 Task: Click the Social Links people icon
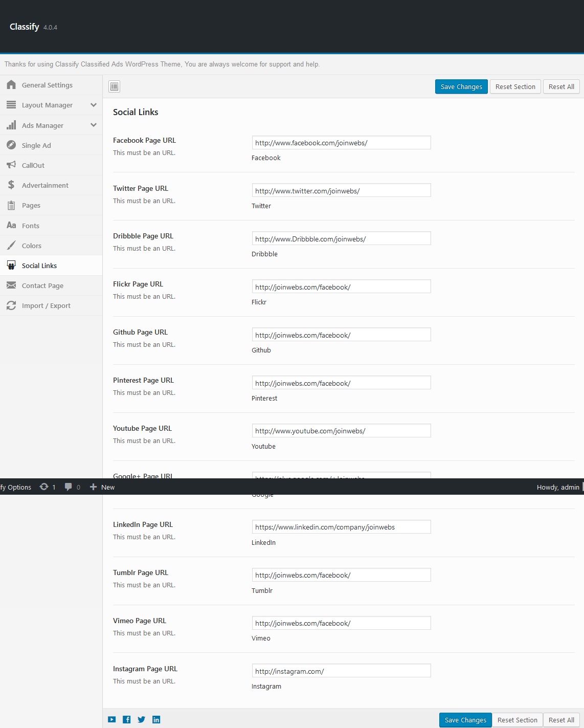[11, 266]
